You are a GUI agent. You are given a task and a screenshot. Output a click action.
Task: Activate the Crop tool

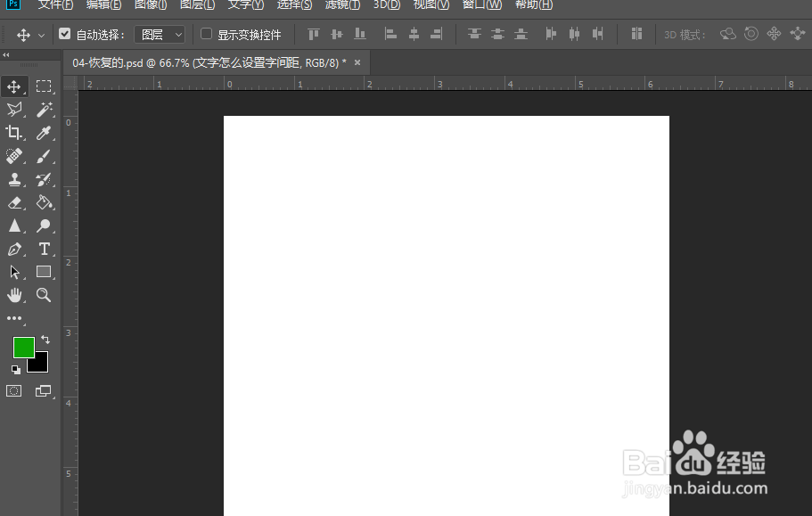[x=14, y=133]
